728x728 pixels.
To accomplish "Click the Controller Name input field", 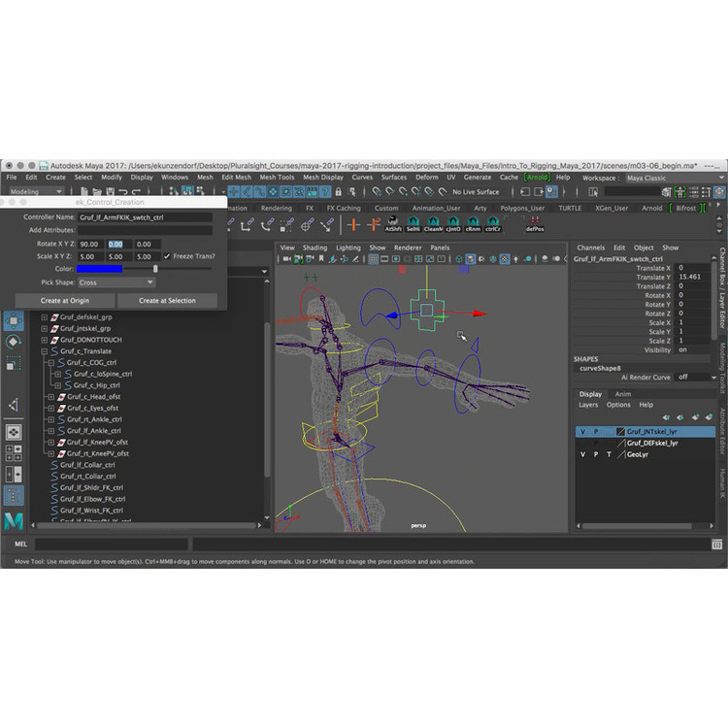I will click(x=145, y=217).
